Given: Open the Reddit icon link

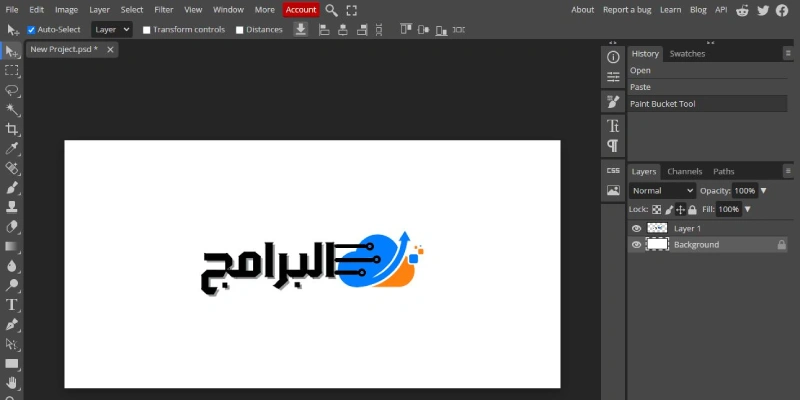Looking at the screenshot, I should [742, 10].
